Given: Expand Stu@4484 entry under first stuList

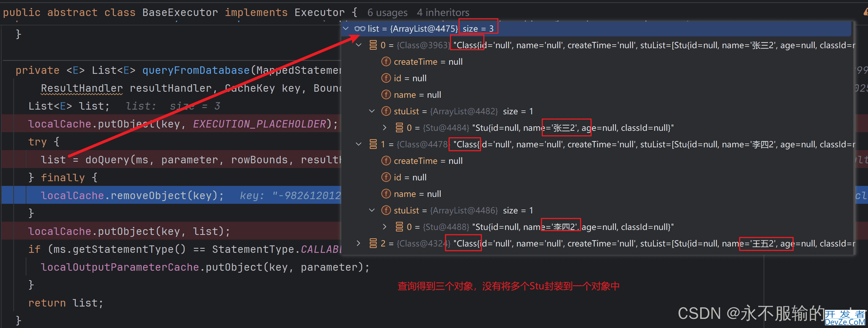Looking at the screenshot, I should tap(385, 128).
